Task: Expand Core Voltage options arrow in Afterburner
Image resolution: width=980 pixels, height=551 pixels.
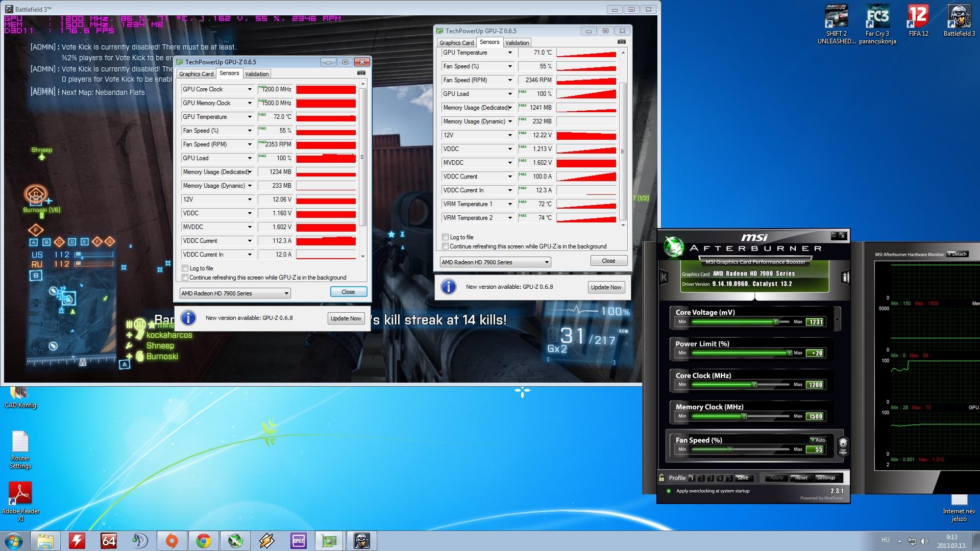Action: coord(837,320)
